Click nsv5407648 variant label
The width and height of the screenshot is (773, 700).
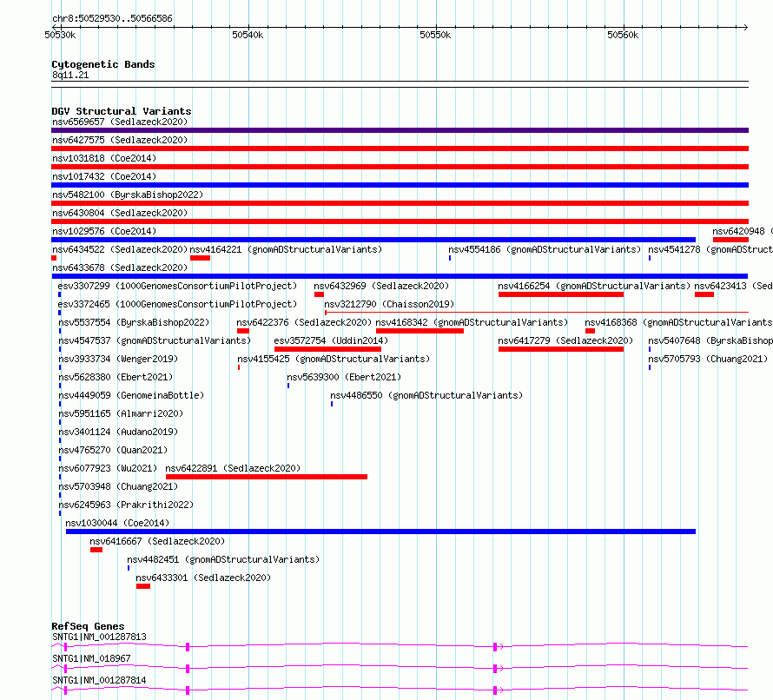[x=710, y=340]
